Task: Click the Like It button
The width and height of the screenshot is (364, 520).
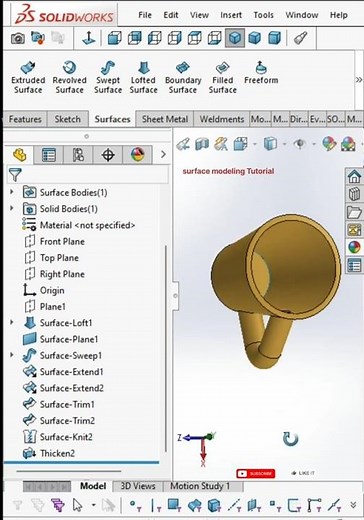Action: point(303,473)
